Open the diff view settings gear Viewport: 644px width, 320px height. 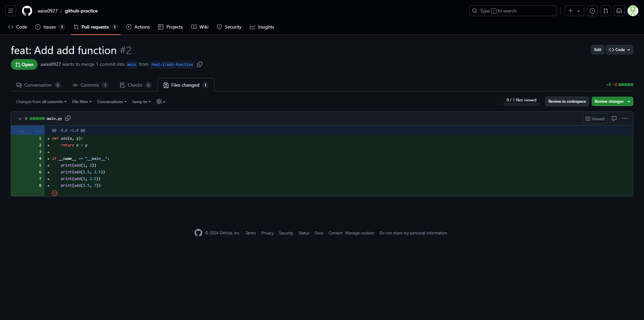pyautogui.click(x=161, y=101)
